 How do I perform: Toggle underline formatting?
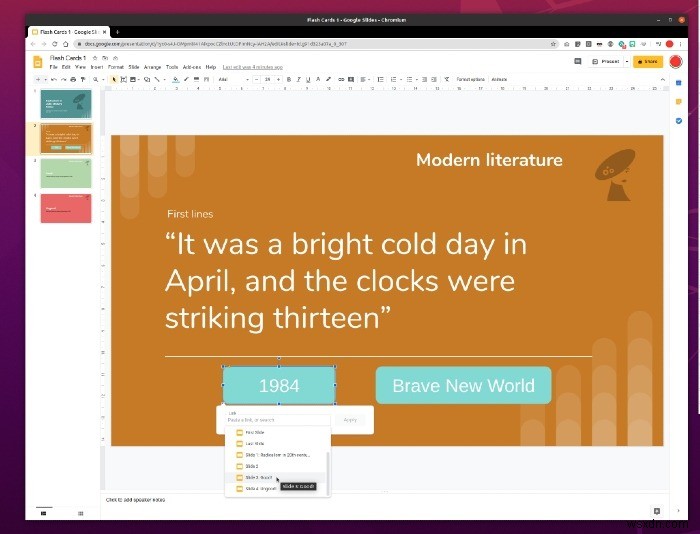tap(308, 79)
